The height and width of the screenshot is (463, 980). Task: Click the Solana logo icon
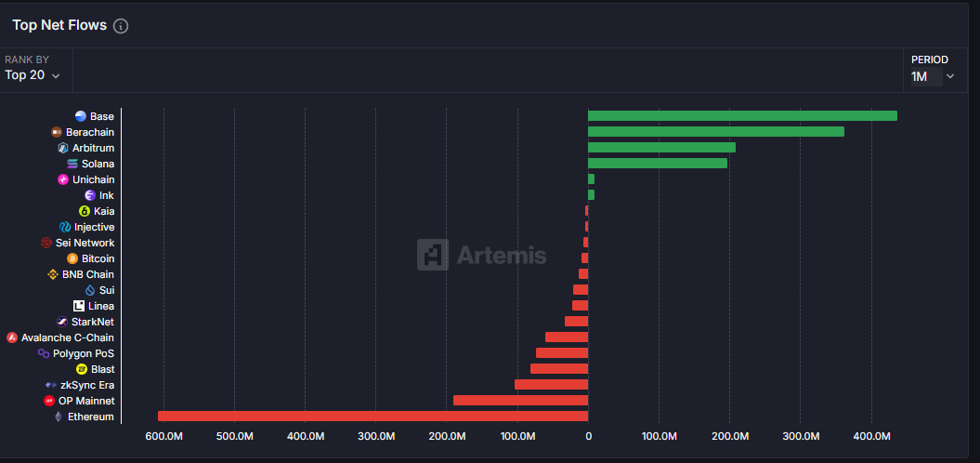coord(72,164)
